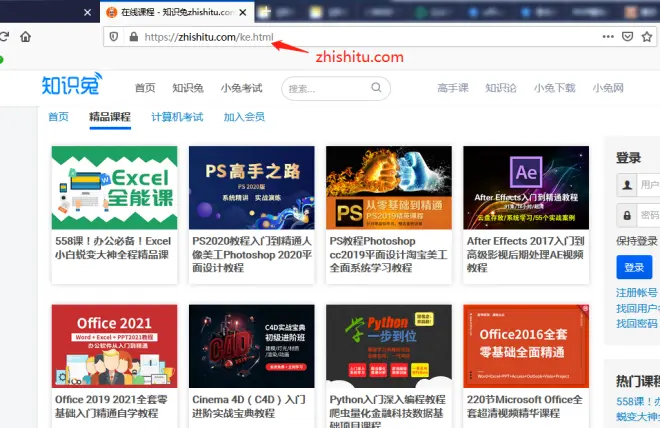Click the blue 登录 button
The width and height of the screenshot is (660, 428).
coord(634,267)
